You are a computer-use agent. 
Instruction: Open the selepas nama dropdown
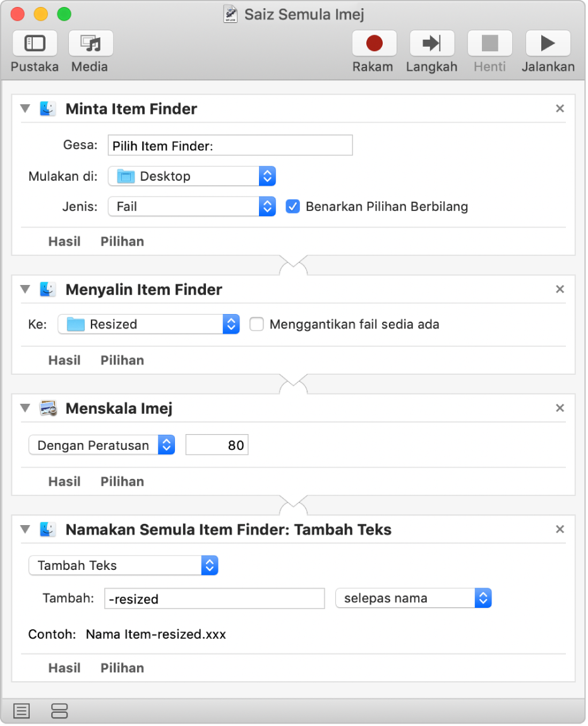pyautogui.click(x=413, y=598)
